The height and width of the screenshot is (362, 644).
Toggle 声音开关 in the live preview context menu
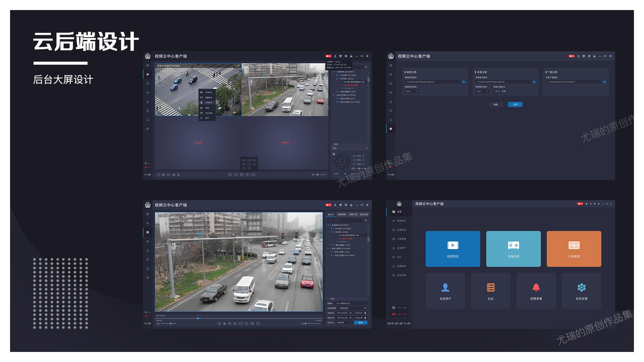[207, 92]
